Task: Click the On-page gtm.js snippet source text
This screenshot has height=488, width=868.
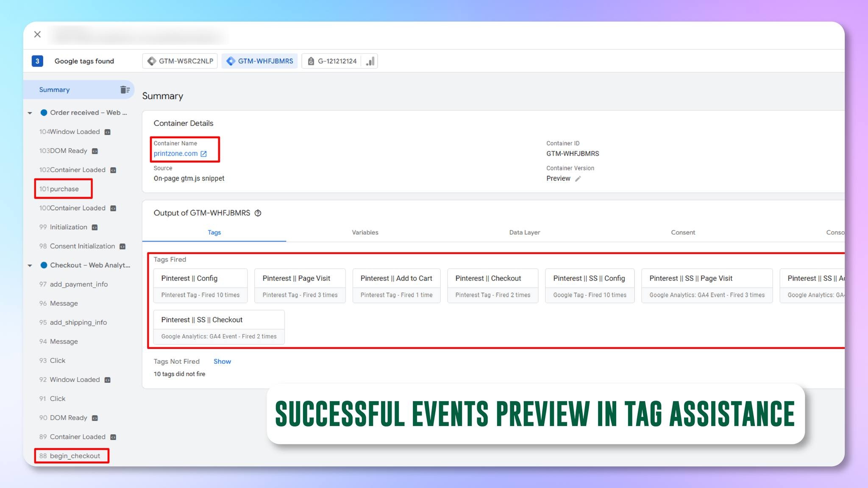Action: click(x=189, y=178)
